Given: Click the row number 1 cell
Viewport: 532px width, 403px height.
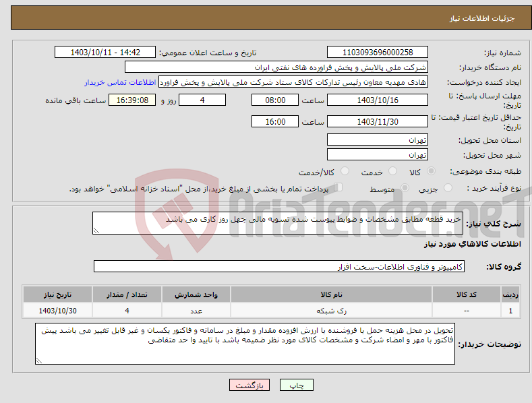Looking at the screenshot, I should 510,311.
